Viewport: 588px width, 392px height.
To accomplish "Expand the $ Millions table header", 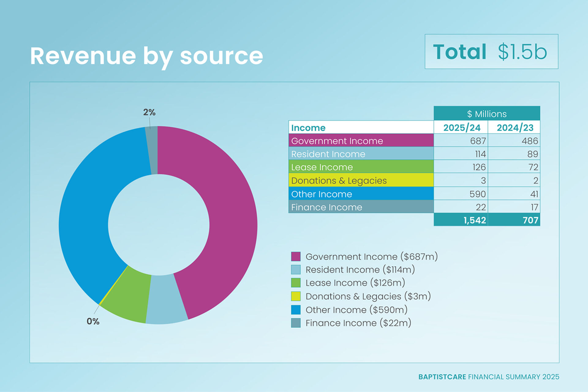I will (487, 114).
